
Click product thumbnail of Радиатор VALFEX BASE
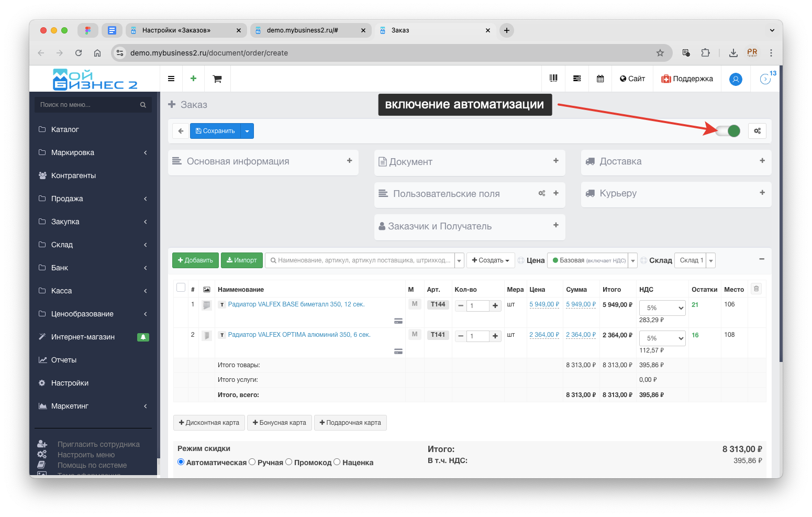[x=207, y=305]
